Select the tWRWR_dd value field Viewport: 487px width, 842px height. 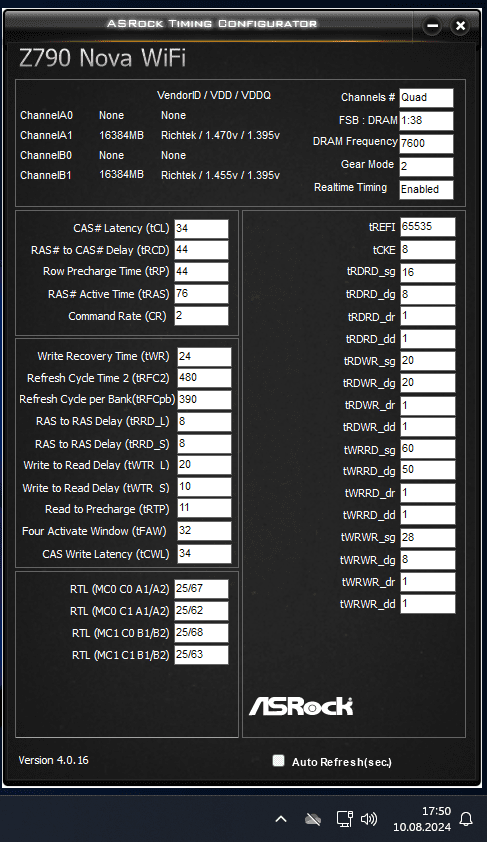coord(428,604)
